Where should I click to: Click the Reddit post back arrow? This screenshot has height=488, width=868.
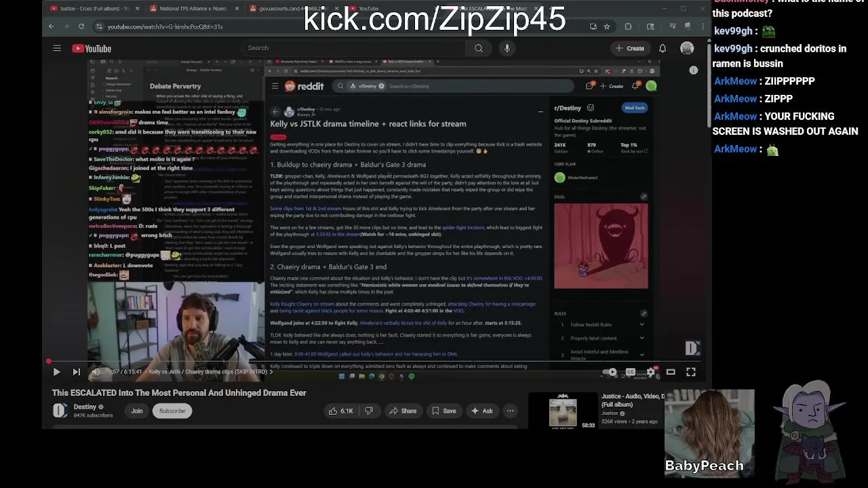275,111
